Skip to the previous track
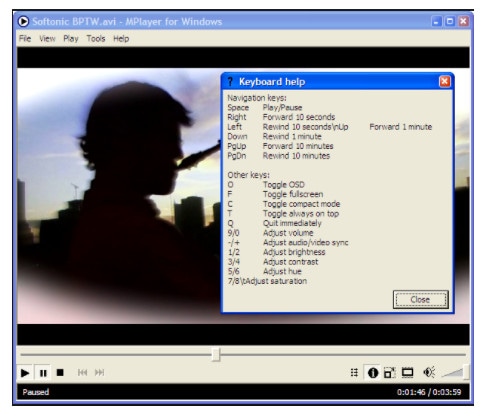497x416 pixels. [82, 372]
